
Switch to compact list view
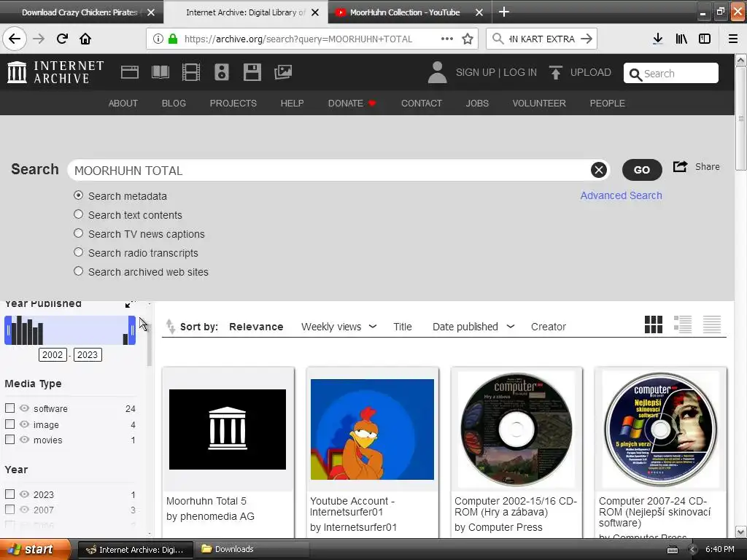tap(712, 324)
